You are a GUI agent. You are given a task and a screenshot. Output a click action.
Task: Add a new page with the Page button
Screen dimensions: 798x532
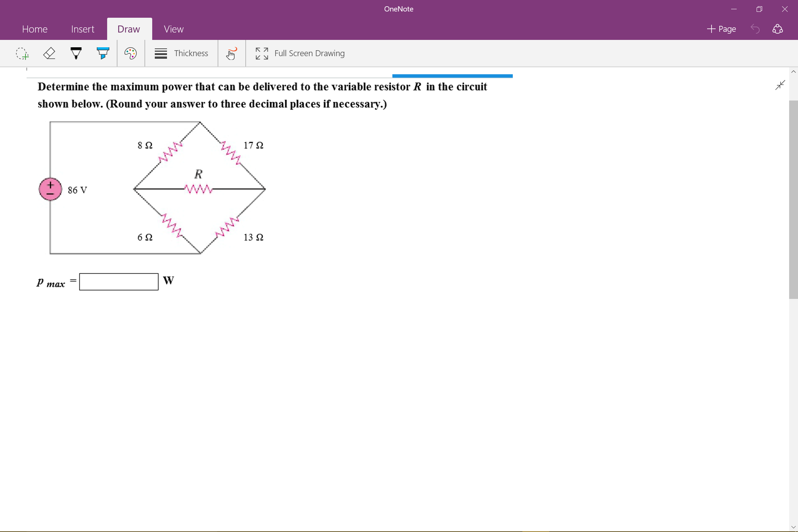pyautogui.click(x=721, y=29)
